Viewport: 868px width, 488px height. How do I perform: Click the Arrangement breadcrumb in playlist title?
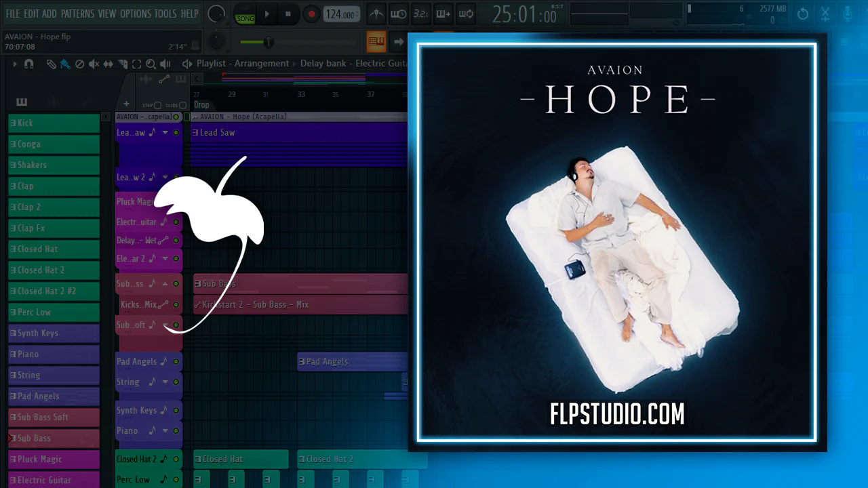[x=262, y=64]
